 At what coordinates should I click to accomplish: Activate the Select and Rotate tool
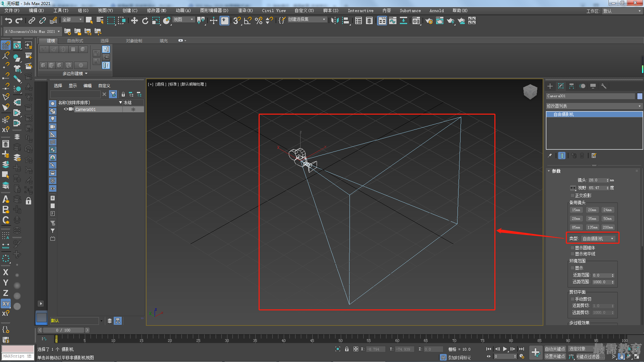tap(145, 21)
